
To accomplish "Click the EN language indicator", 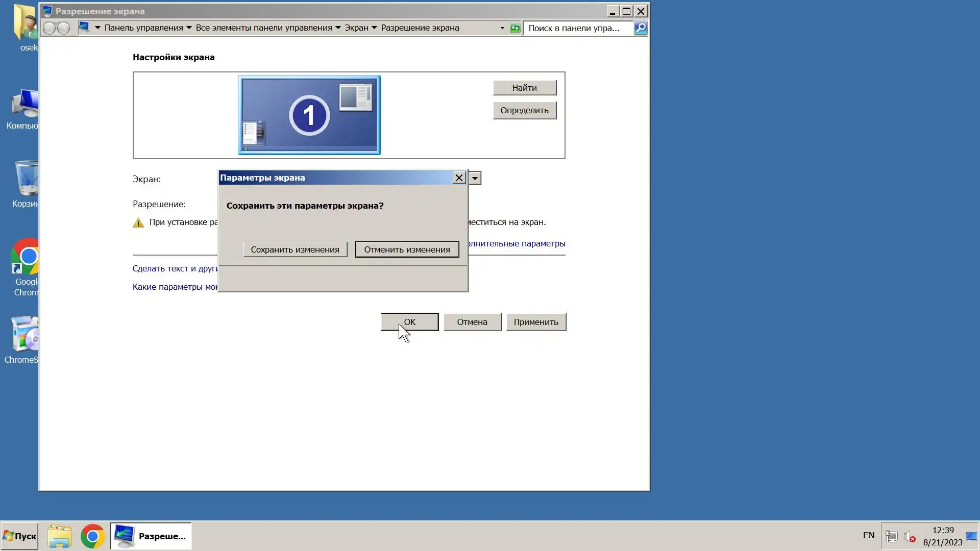I will click(868, 535).
